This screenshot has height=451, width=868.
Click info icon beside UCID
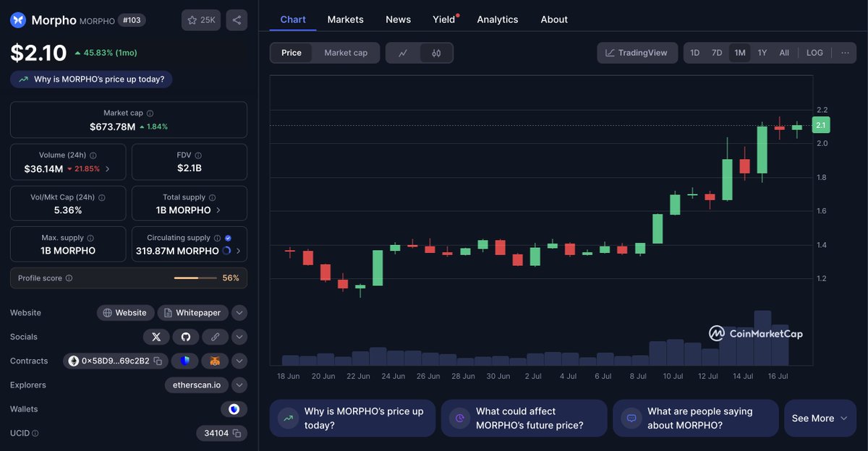click(x=35, y=434)
